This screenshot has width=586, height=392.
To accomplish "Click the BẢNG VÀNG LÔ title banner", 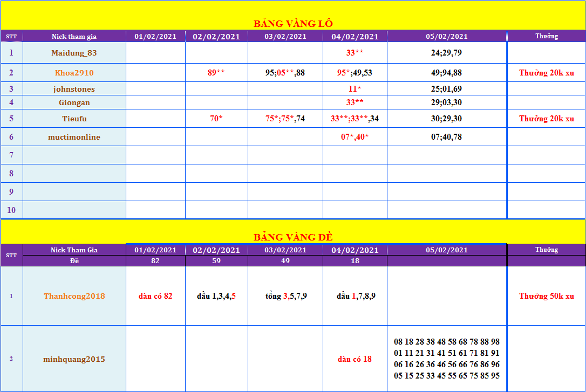I will [293, 23].
